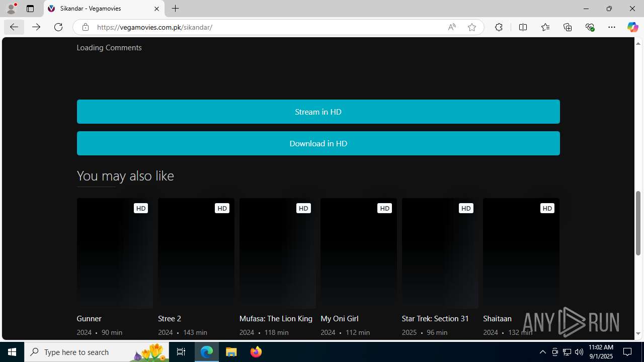Click the Download in HD button
The width and height of the screenshot is (644, 362).
(318, 143)
